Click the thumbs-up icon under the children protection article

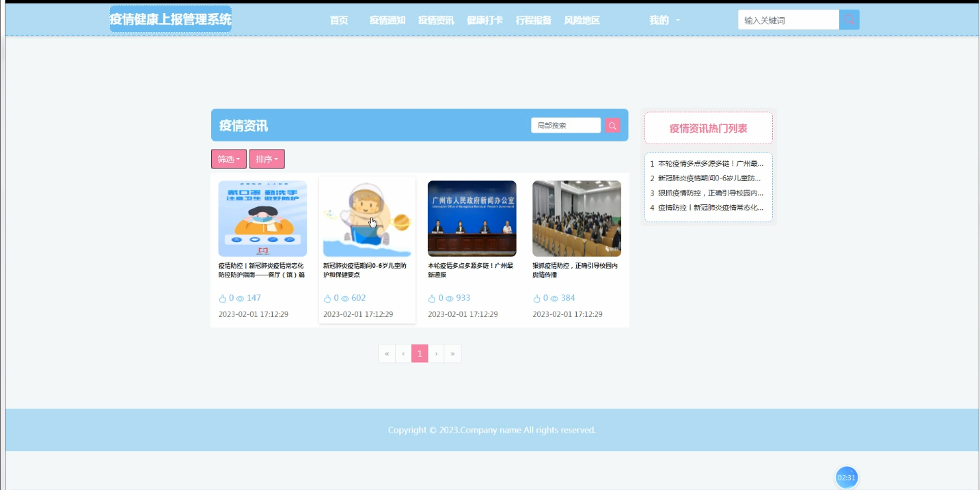(327, 298)
